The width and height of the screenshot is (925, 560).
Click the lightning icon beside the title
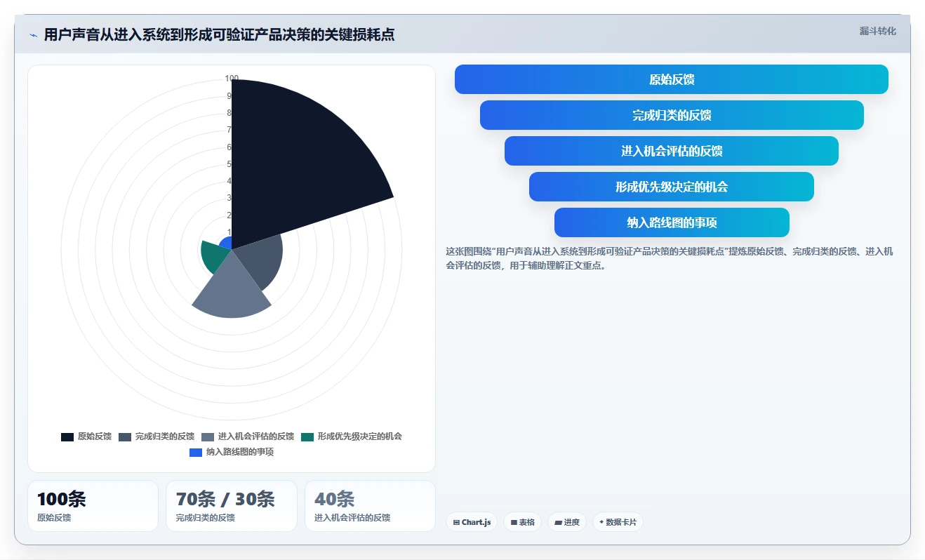(x=33, y=35)
